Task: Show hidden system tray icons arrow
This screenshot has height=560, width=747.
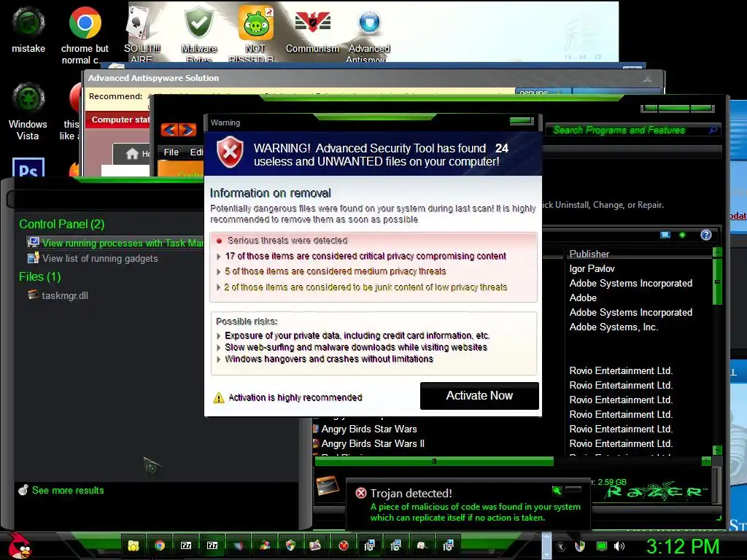Action: (561, 547)
